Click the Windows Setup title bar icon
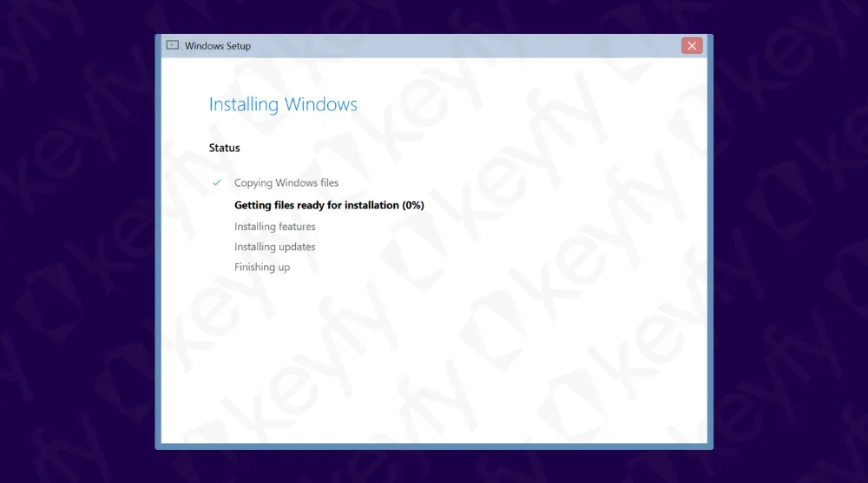Screen dimensions: 868x483 [x=173, y=45]
